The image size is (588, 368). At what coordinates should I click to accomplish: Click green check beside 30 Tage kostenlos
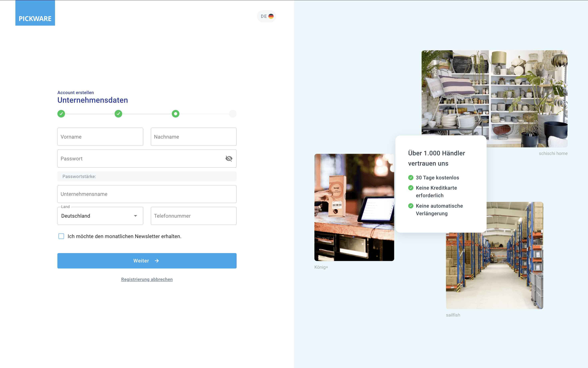click(x=411, y=178)
